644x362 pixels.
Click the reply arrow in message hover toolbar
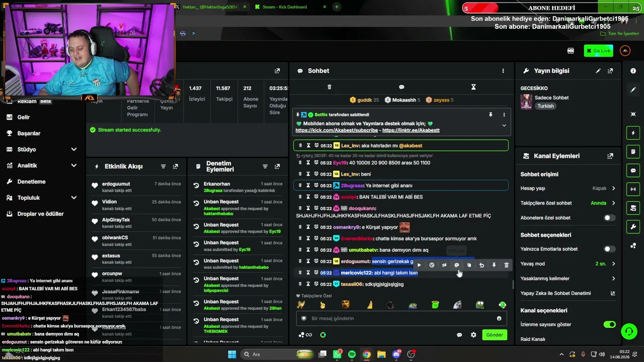pos(481,265)
